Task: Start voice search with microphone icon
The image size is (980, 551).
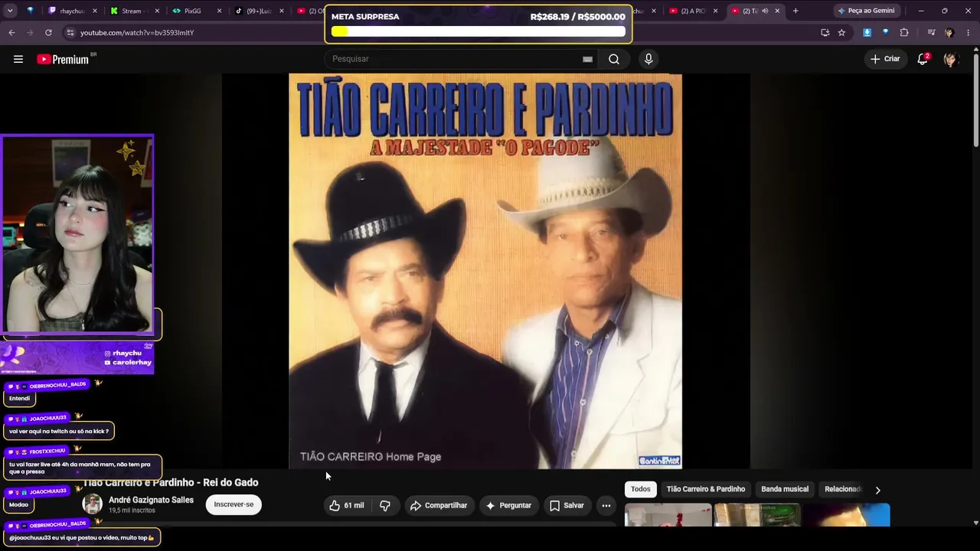Action: 648,59
